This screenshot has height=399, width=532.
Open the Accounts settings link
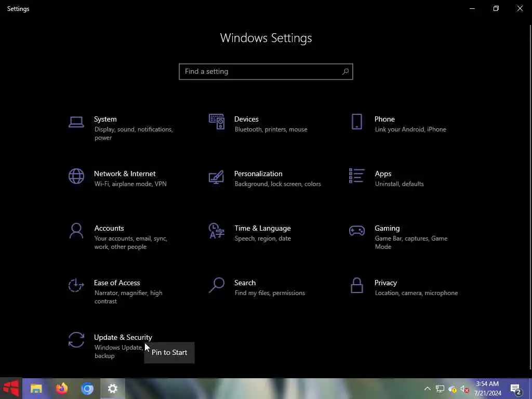[x=109, y=229]
